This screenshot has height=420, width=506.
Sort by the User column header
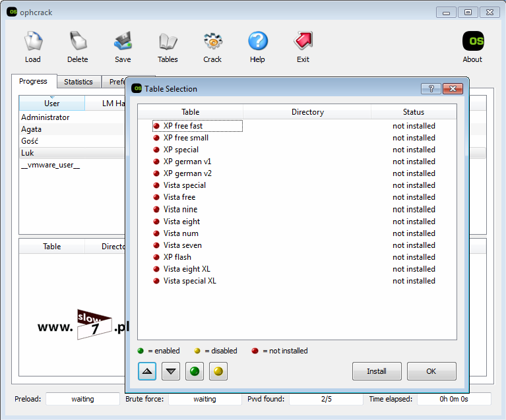(52, 104)
